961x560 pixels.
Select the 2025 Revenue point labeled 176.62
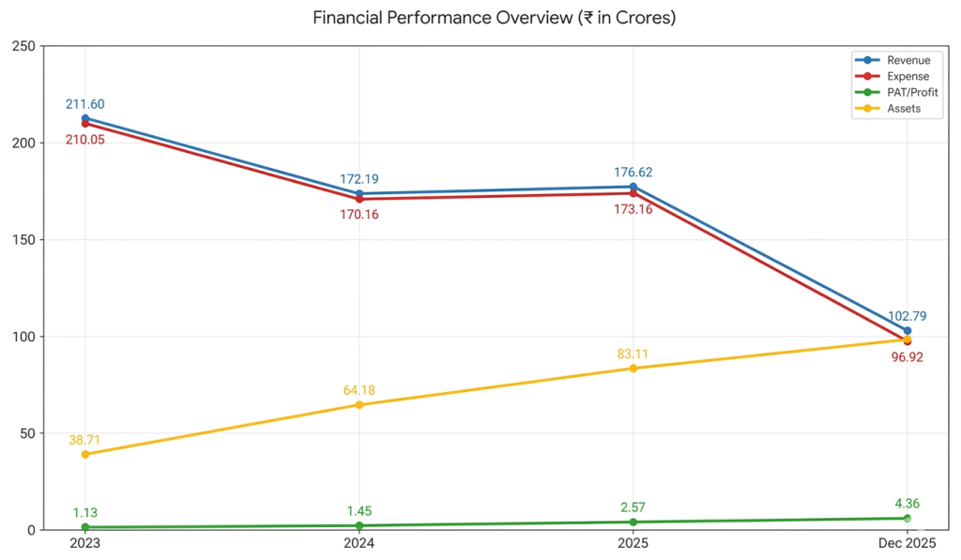coord(633,187)
